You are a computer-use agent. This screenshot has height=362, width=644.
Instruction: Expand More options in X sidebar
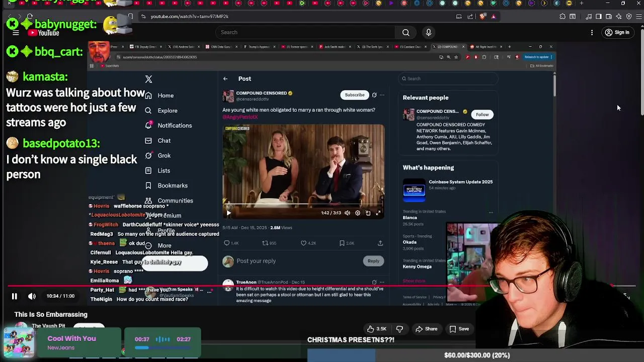point(158,246)
